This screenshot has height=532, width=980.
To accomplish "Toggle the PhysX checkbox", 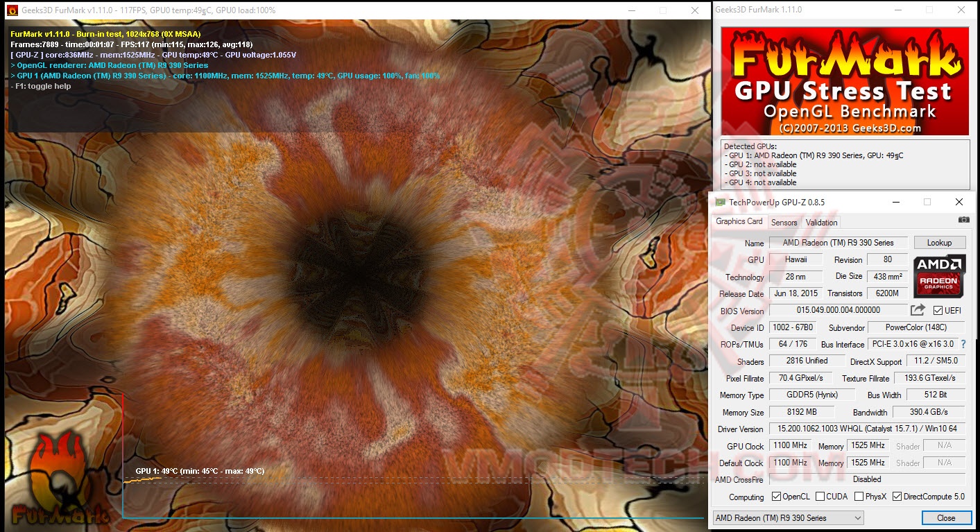I will click(859, 497).
